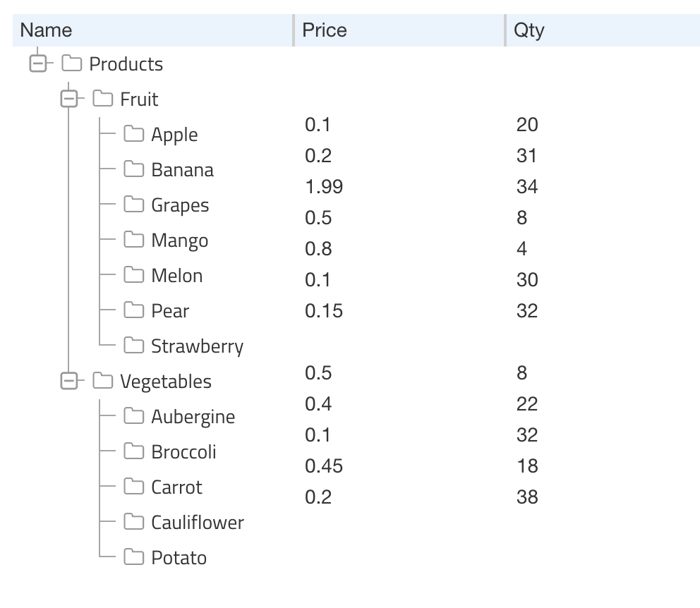The image size is (700, 608).
Task: Click the Aubergine folder icon
Action: (133, 415)
